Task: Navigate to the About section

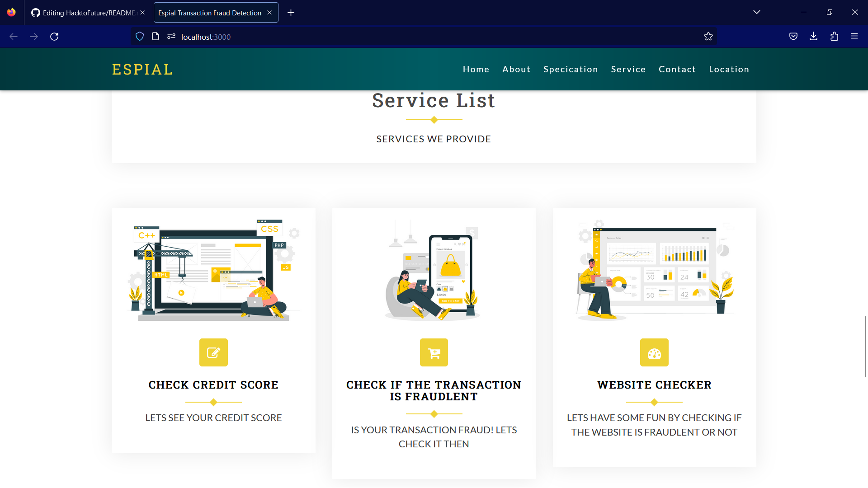Action: pyautogui.click(x=516, y=69)
